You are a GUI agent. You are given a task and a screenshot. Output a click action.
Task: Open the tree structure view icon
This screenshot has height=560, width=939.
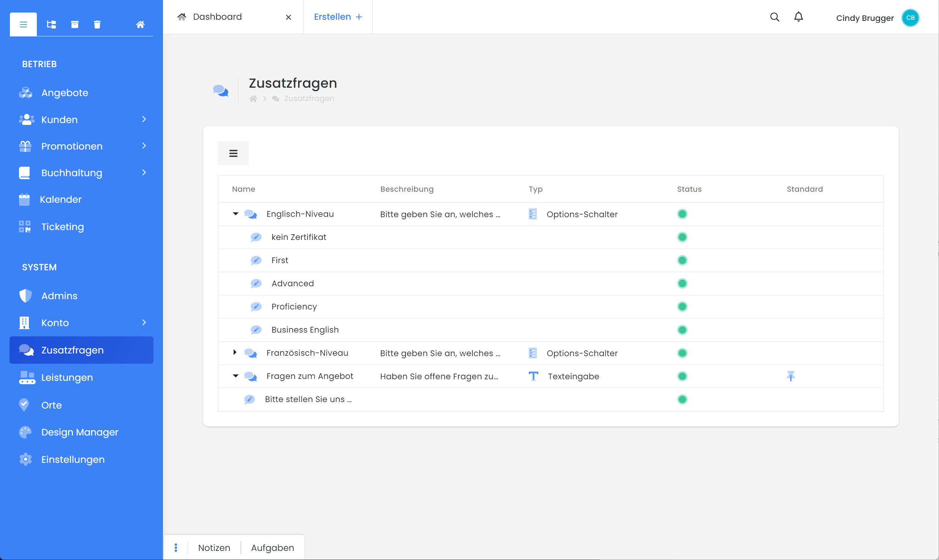[52, 25]
